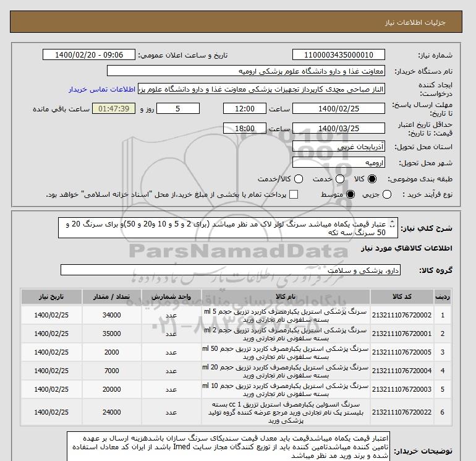Select the متوسط purchase process option
The image size is (476, 461).
[351, 195]
